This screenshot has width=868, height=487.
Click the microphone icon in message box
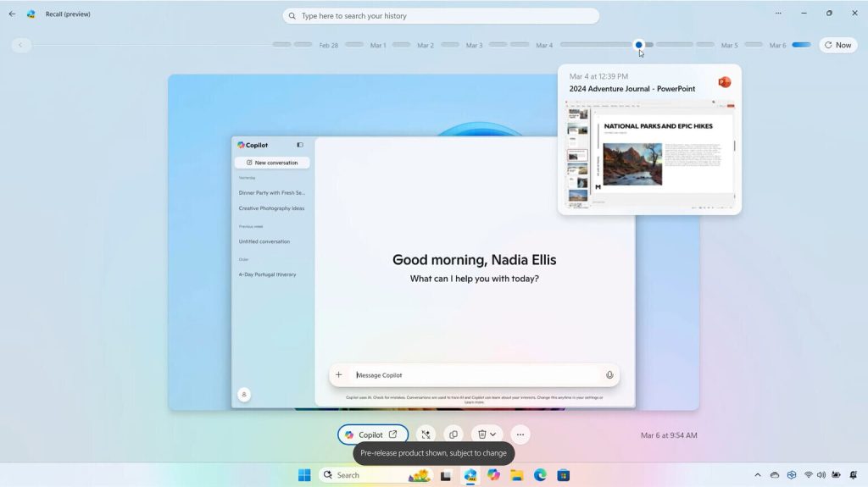[609, 375]
